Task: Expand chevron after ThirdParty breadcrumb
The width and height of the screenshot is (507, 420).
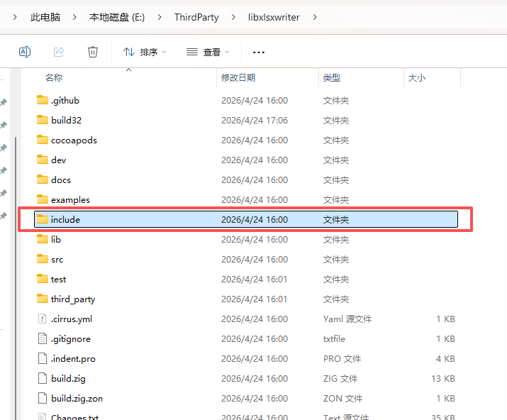Action: (233, 17)
